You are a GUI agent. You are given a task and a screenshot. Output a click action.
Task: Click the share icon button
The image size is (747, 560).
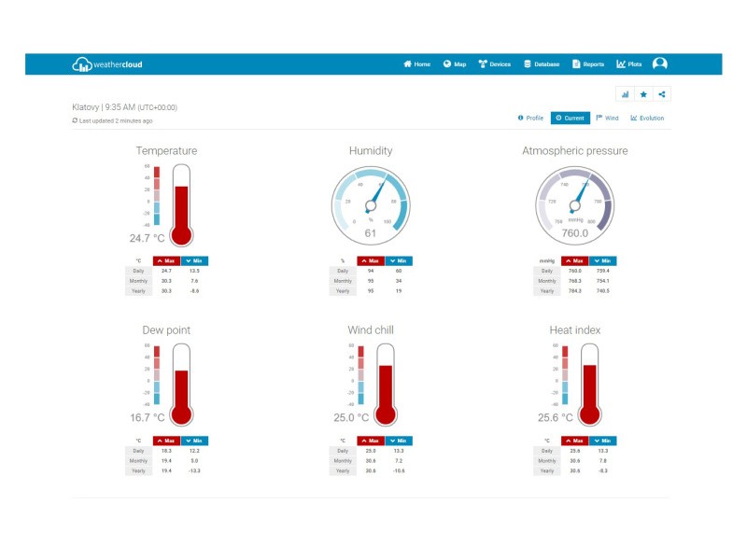[x=661, y=94]
